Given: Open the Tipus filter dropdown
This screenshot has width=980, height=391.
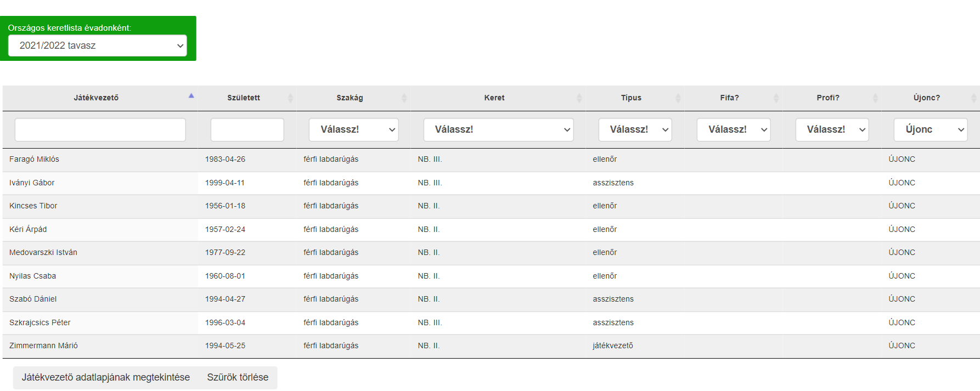Looking at the screenshot, I should (635, 130).
